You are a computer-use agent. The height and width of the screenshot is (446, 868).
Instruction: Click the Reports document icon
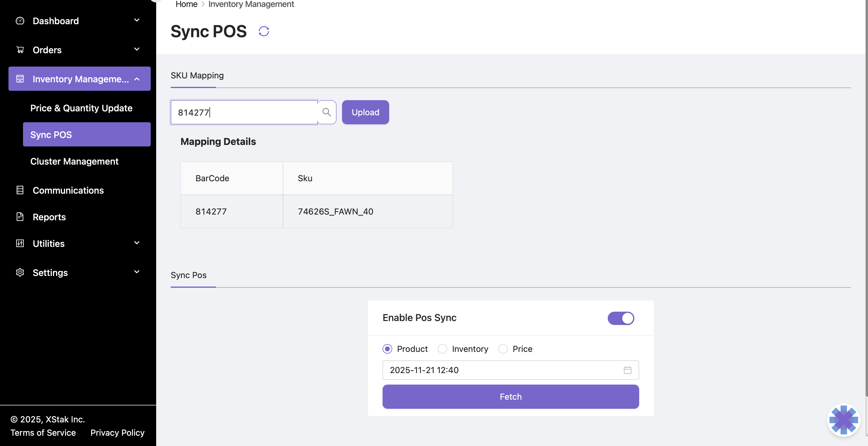pyautogui.click(x=20, y=217)
